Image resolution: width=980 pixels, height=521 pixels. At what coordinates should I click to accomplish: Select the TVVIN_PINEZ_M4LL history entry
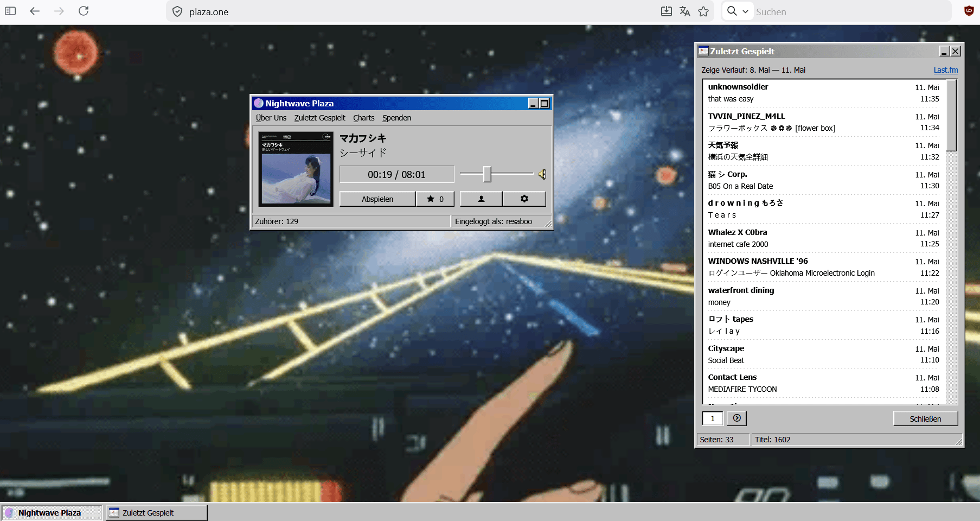(824, 122)
